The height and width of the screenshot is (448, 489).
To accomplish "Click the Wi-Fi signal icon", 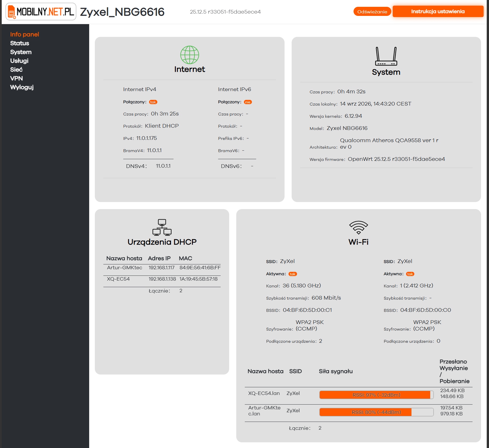I will [358, 228].
